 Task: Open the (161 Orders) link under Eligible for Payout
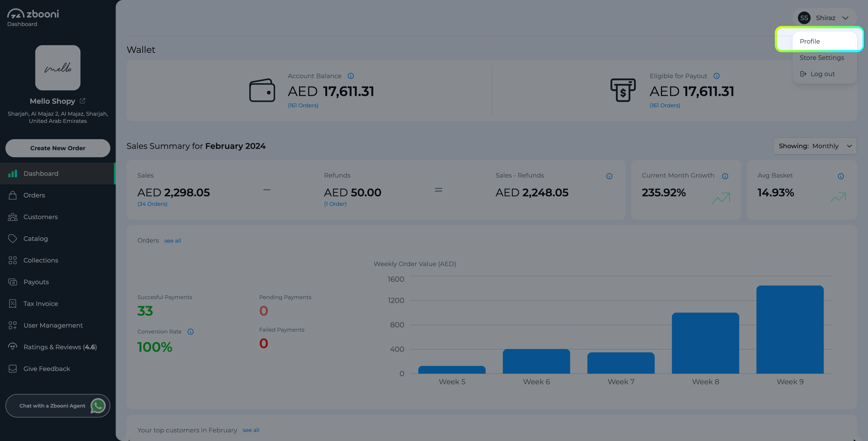(x=665, y=105)
